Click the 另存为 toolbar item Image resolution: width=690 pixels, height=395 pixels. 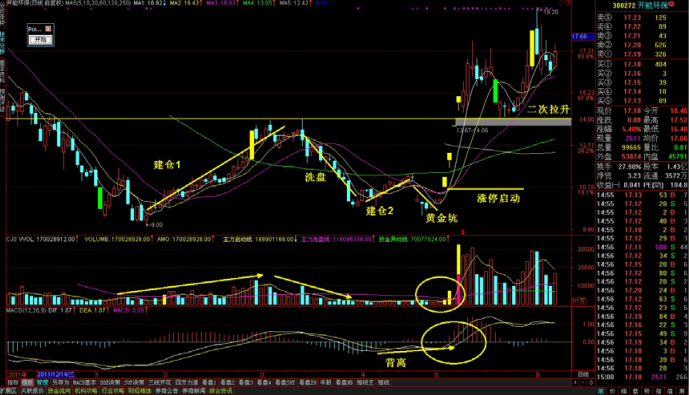[60, 383]
